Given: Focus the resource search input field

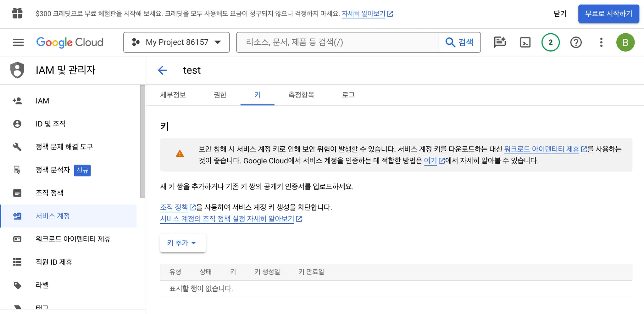Looking at the screenshot, I should (x=337, y=42).
